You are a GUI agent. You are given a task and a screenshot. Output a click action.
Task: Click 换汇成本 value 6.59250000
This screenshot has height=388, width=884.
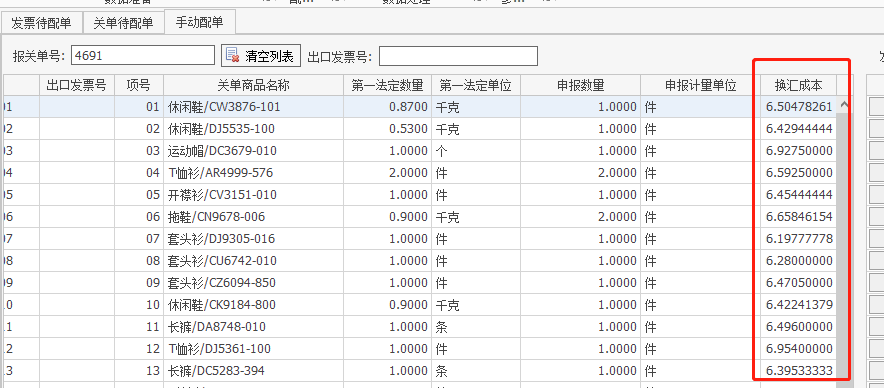pos(799,173)
